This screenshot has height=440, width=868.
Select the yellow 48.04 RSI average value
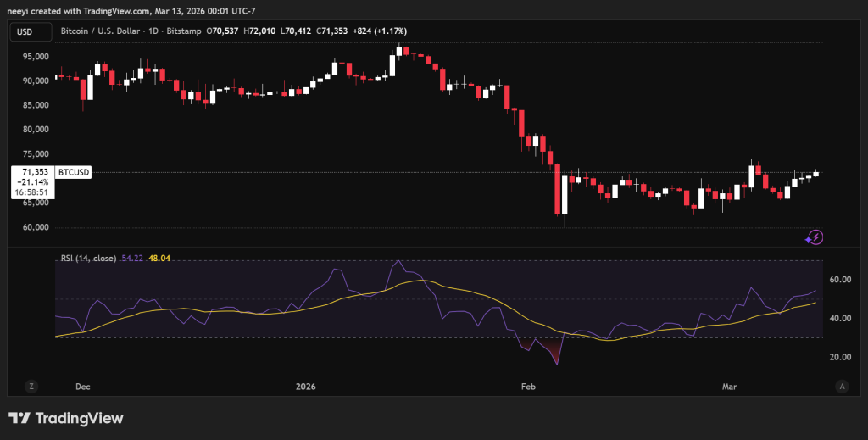pos(160,257)
